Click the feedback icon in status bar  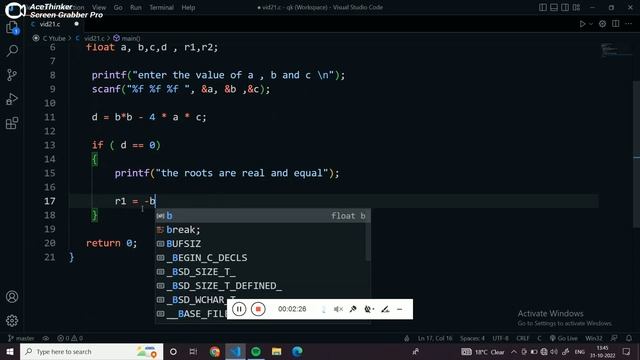pyautogui.click(x=614, y=338)
